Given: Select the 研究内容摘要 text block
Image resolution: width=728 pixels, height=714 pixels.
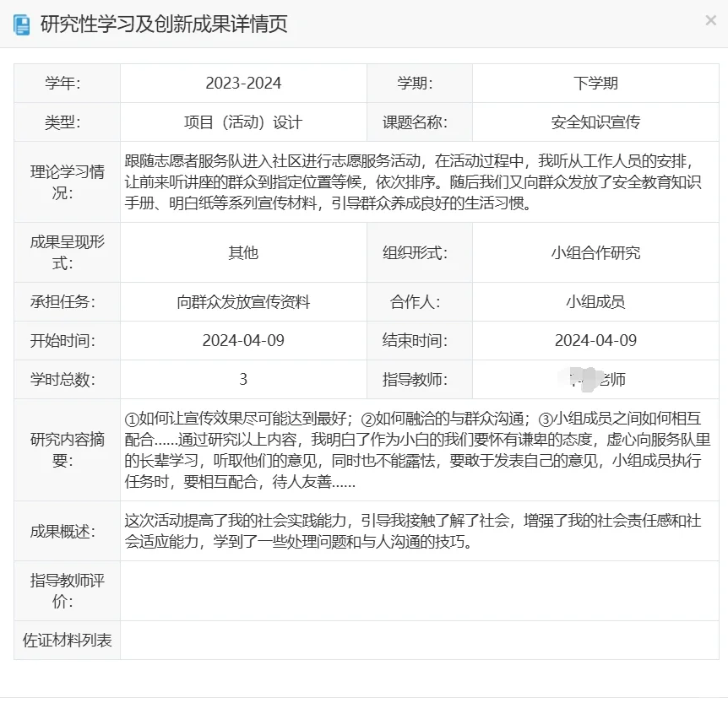Looking at the screenshot, I should point(418,448).
